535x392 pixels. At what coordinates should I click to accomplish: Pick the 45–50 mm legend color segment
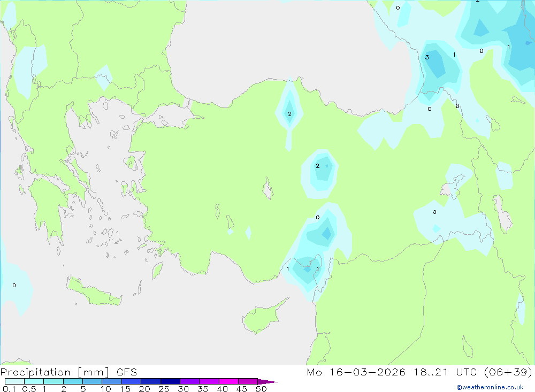point(248,381)
